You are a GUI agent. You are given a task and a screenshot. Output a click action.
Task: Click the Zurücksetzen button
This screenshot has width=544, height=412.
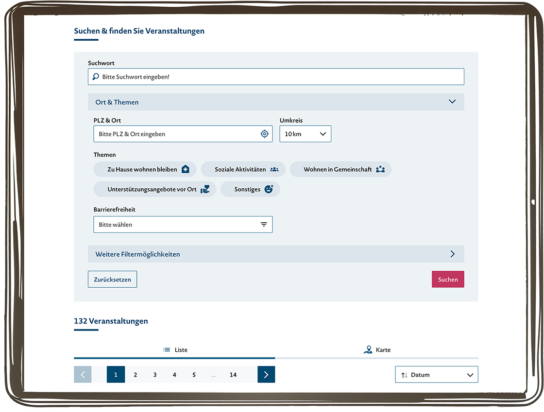(112, 279)
